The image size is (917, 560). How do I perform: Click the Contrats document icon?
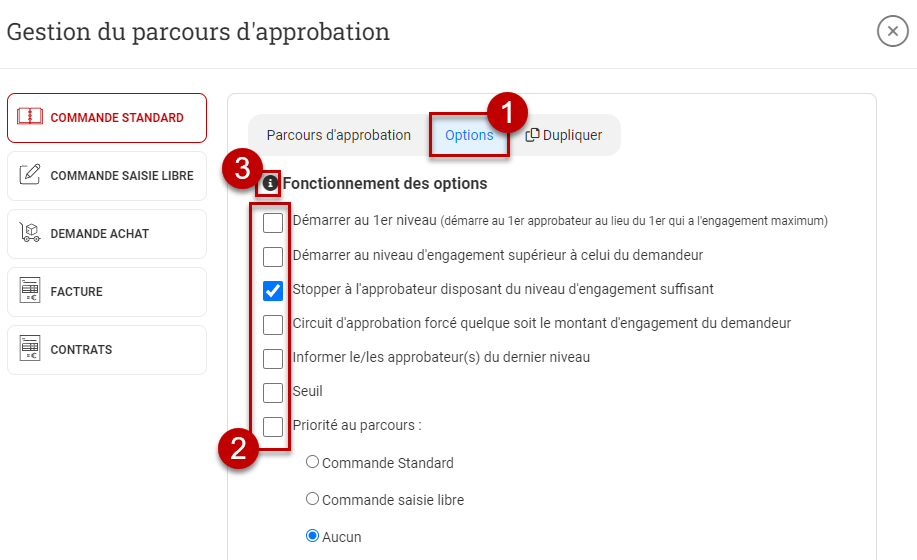click(30, 348)
